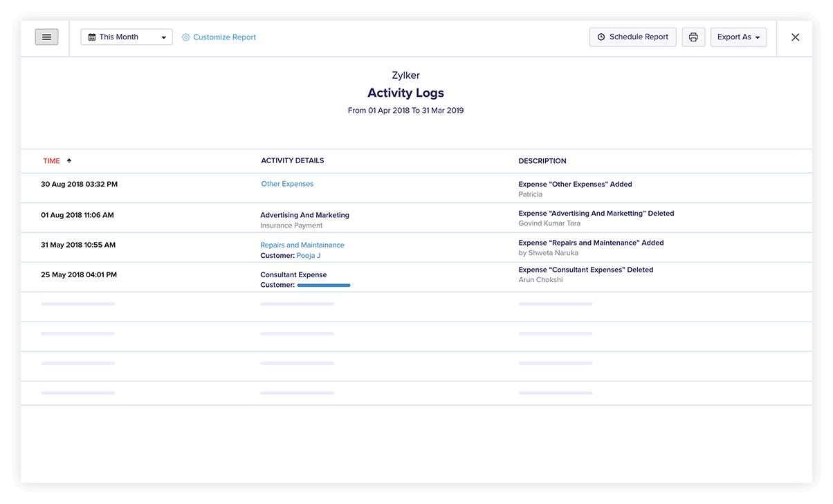The height and width of the screenshot is (504, 833).
Task: Click description "Consultant Expenses" Deleted
Action: pos(586,270)
